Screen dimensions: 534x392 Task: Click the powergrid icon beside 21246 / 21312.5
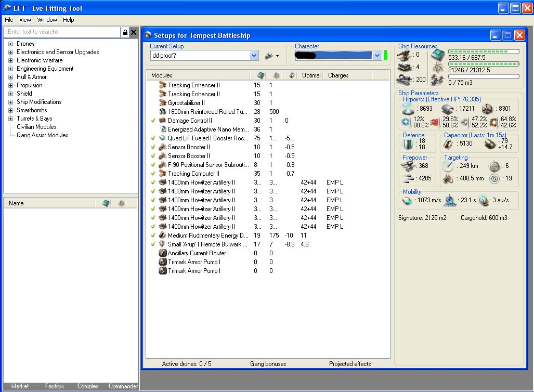(x=438, y=68)
